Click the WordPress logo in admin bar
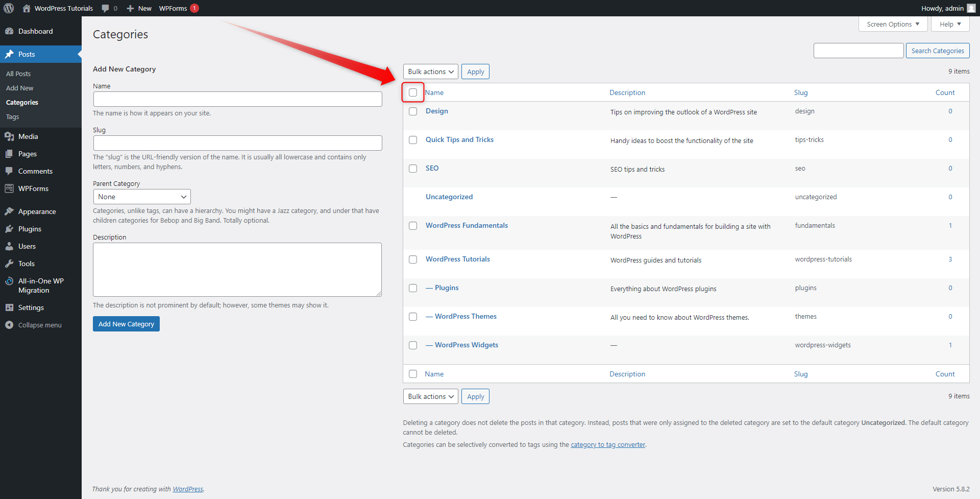Screen dimensions: 980x499 pos(9,8)
